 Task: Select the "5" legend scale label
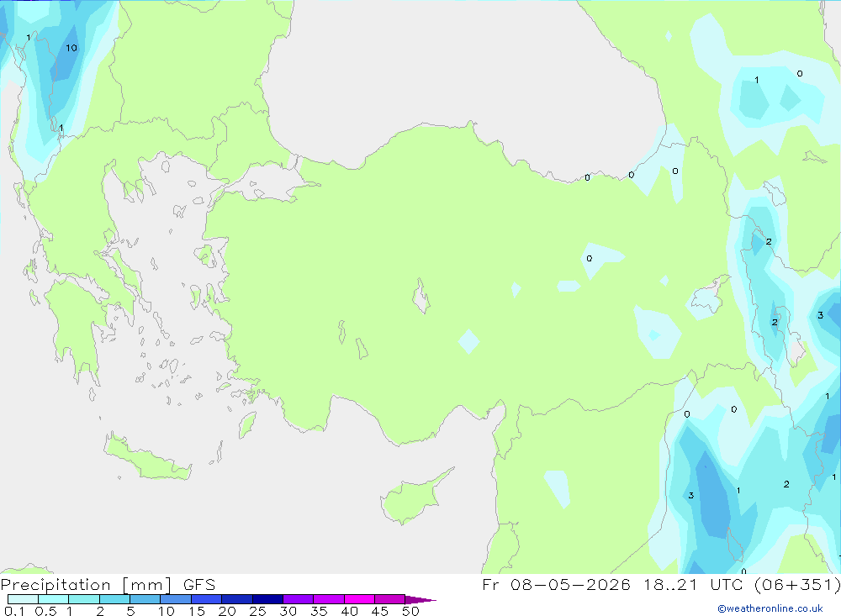click(x=130, y=611)
